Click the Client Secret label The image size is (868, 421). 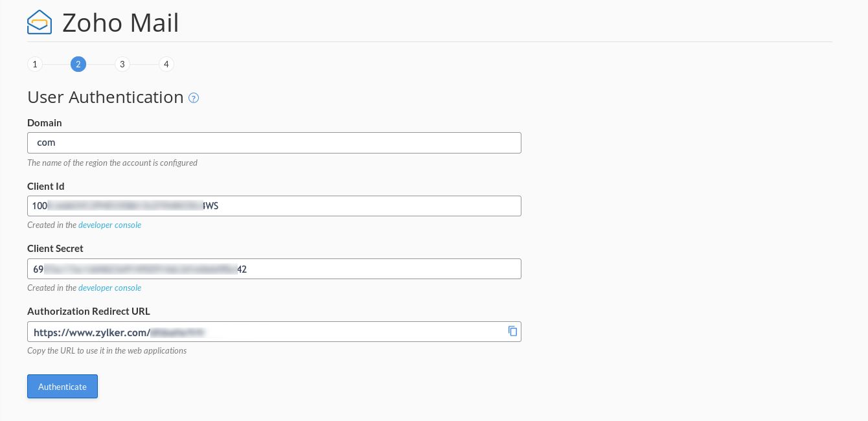pos(55,249)
